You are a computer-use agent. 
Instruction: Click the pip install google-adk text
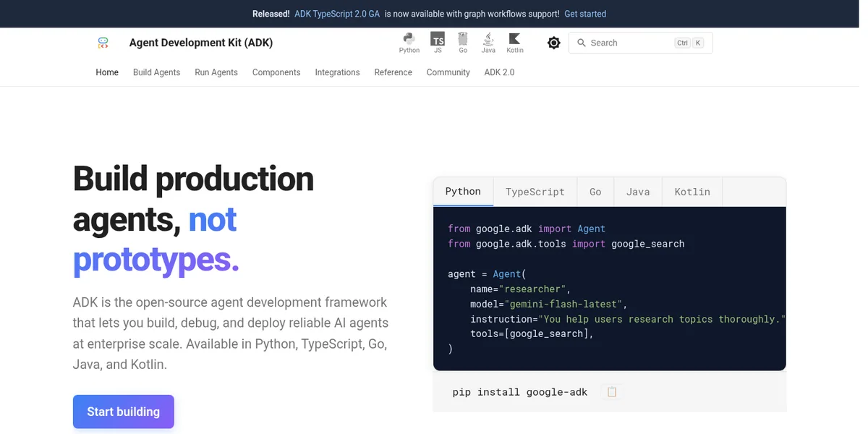click(x=520, y=392)
